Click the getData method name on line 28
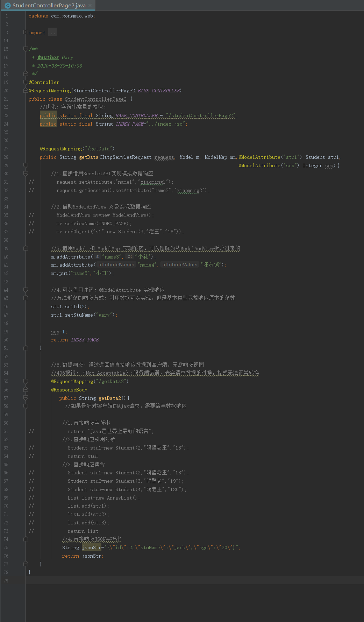 (89, 157)
